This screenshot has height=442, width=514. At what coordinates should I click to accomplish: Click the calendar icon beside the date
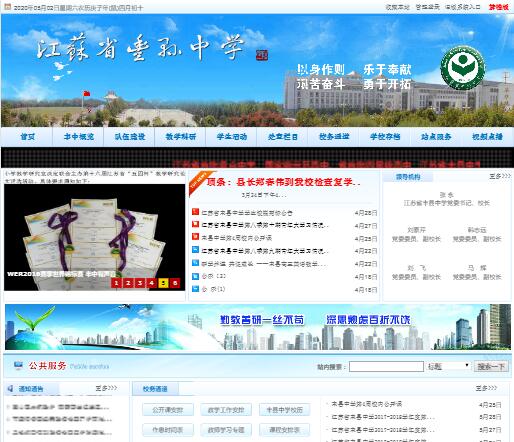click(x=7, y=7)
